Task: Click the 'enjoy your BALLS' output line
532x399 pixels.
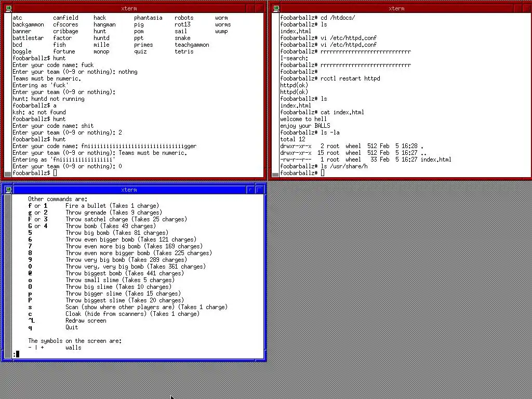Action: [305, 126]
